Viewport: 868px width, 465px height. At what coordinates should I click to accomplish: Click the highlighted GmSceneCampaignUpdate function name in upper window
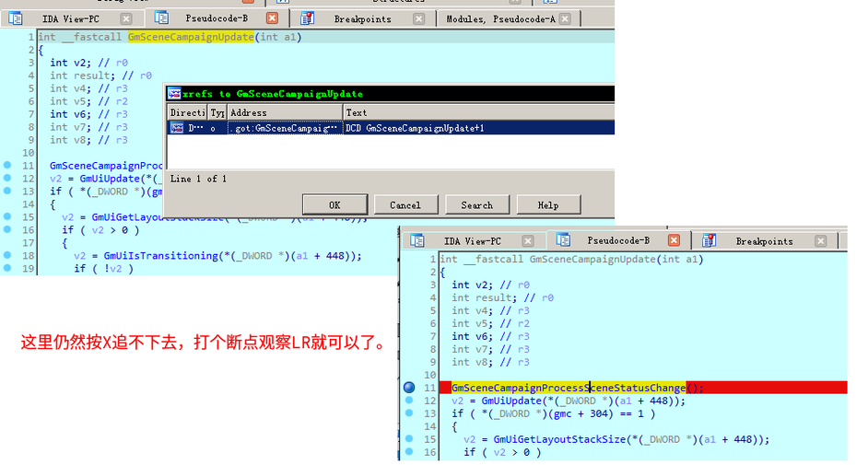(191, 37)
